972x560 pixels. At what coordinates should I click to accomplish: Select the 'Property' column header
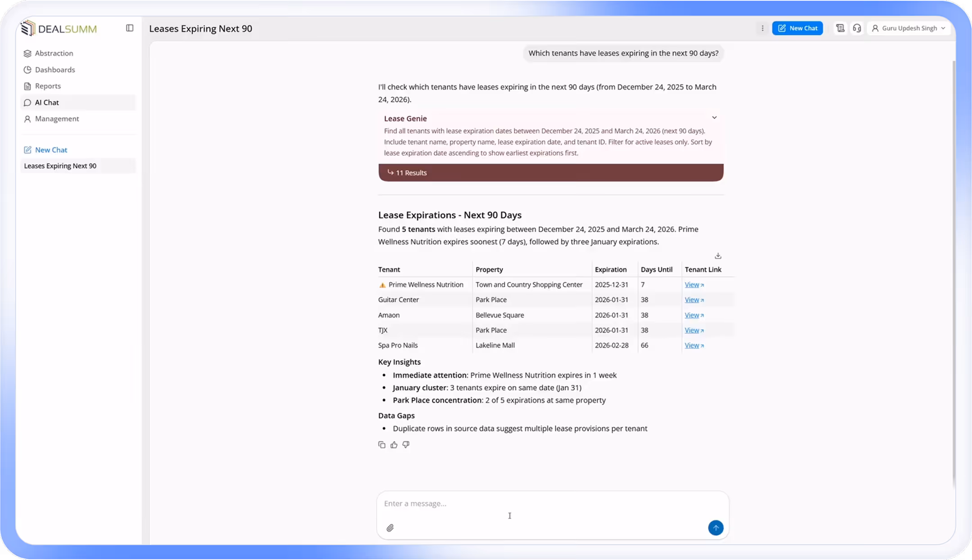tap(489, 269)
